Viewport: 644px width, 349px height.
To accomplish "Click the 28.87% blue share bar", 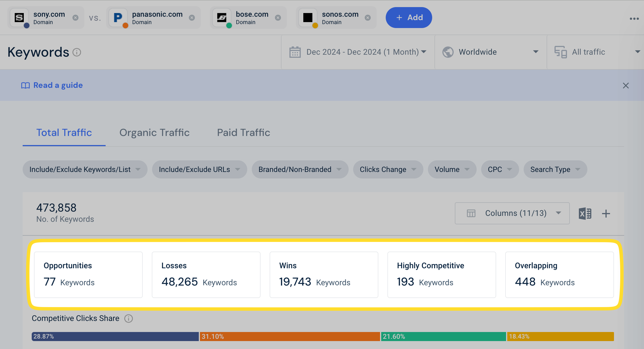I will [115, 337].
